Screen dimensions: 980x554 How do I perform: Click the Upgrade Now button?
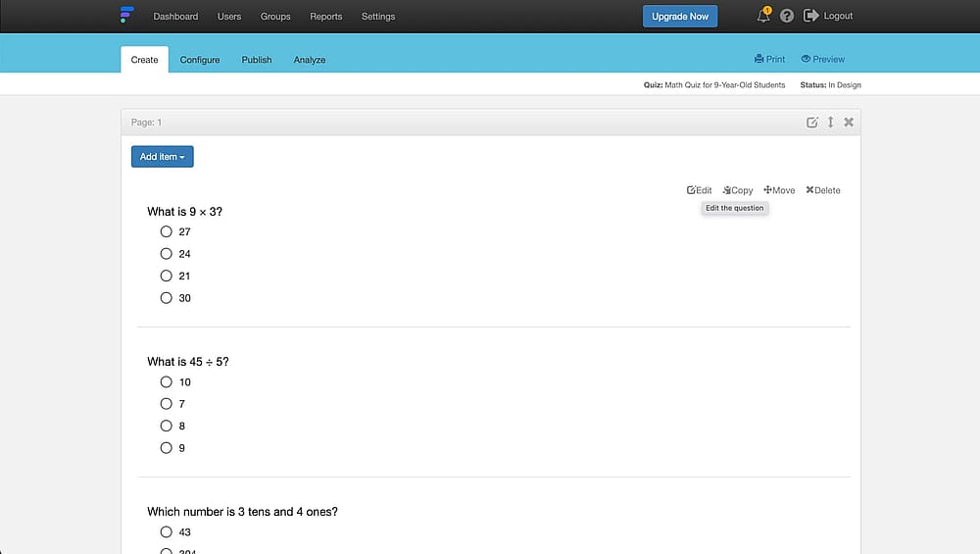(x=680, y=17)
